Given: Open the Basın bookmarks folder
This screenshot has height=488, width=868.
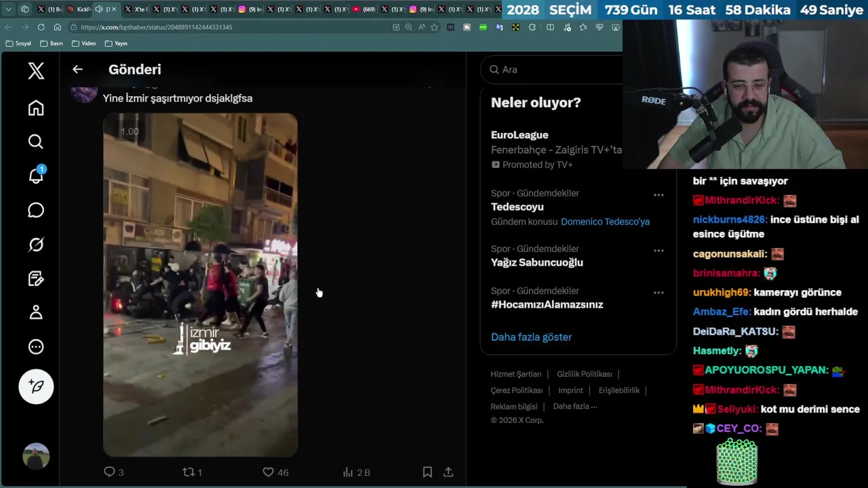Looking at the screenshot, I should pyautogui.click(x=52, y=43).
